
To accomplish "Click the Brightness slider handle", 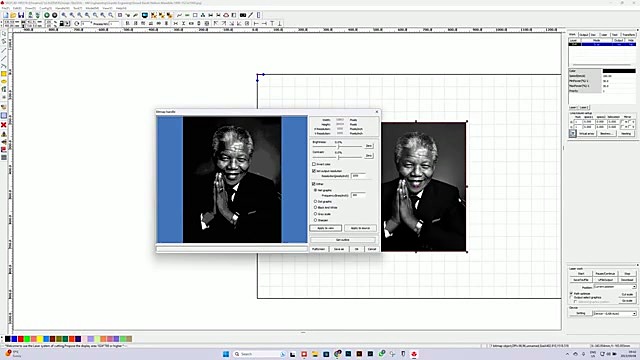I will (338, 146).
